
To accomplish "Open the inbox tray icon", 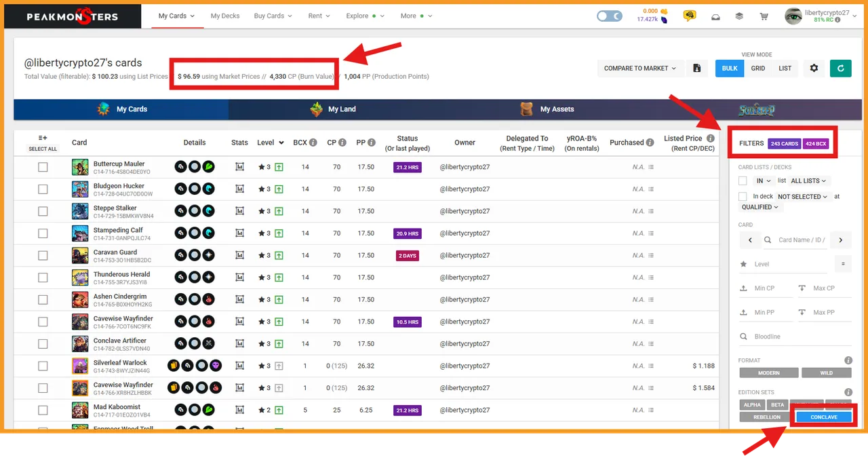I will click(715, 16).
